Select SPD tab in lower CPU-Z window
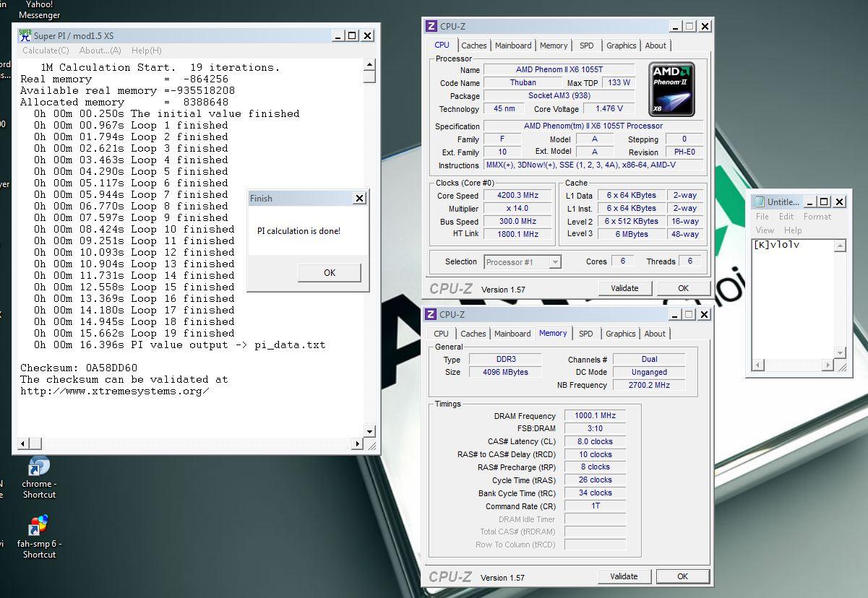868x598 pixels. pos(586,334)
